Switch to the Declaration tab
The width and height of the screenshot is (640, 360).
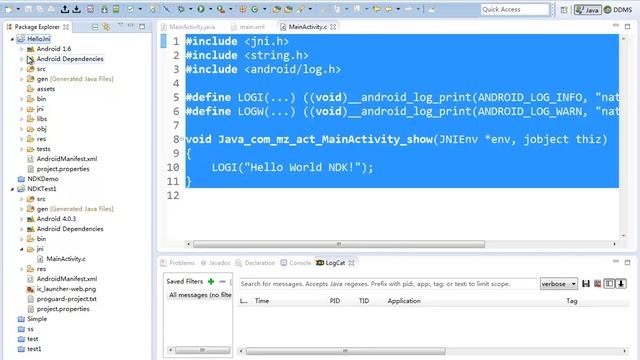point(256,263)
